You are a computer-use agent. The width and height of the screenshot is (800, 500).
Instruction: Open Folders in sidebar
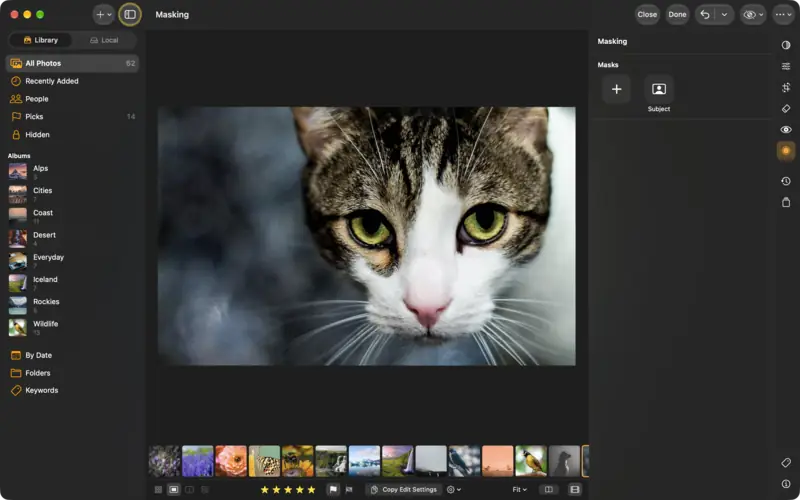(72, 373)
